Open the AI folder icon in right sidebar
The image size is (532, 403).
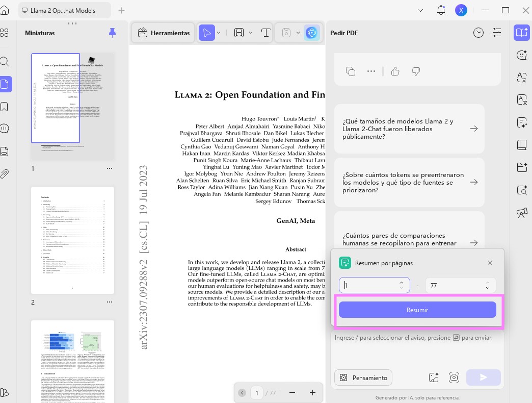(522, 167)
